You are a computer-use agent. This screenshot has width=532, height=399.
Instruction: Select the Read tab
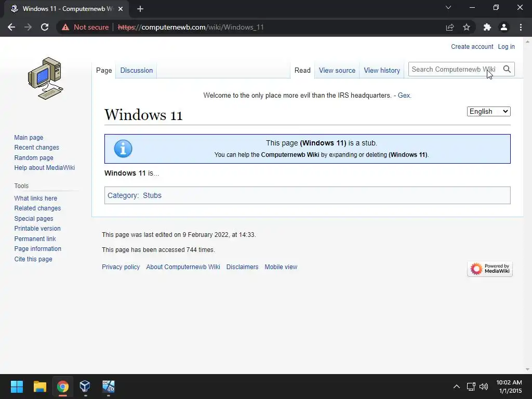302,70
